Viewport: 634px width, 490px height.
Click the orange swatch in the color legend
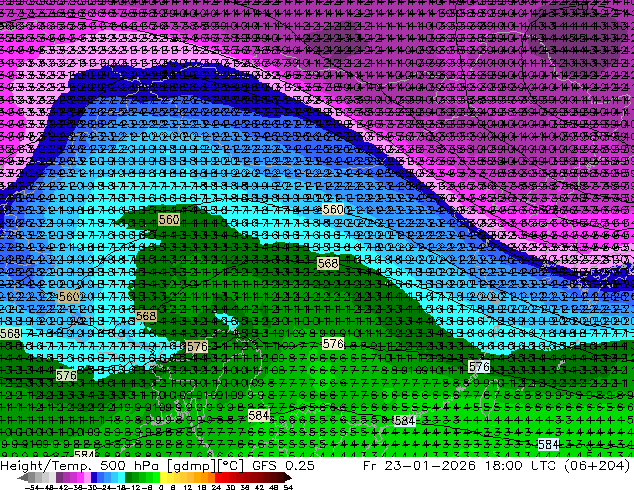[x=211, y=478]
